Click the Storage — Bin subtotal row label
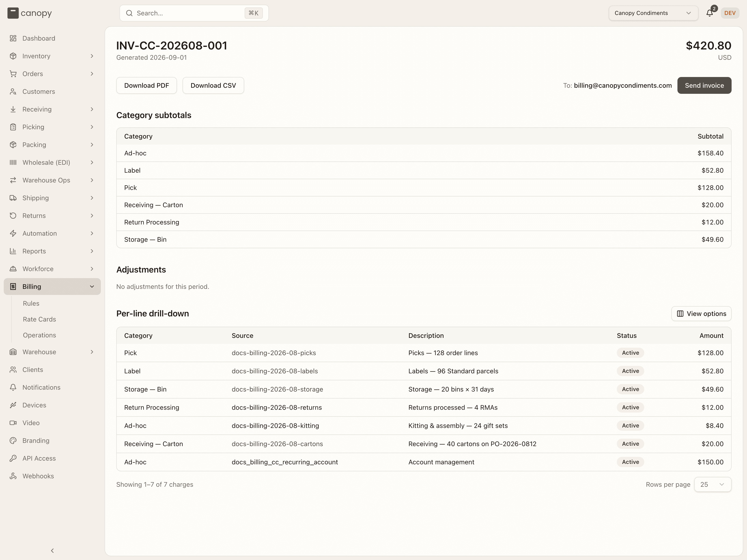 click(x=145, y=239)
